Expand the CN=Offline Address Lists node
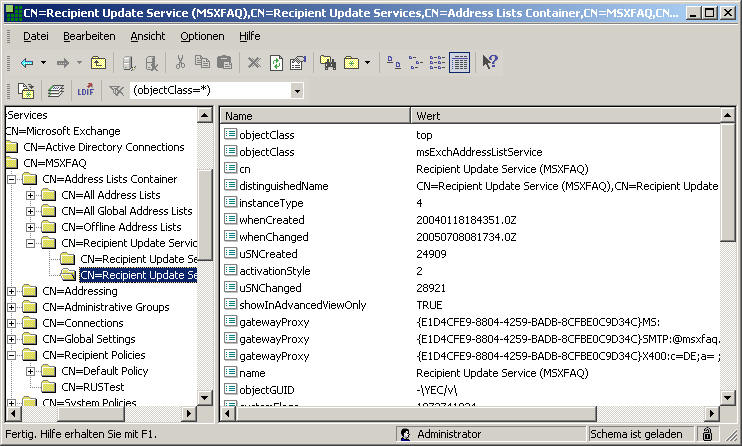The image size is (742, 446). coord(30,228)
